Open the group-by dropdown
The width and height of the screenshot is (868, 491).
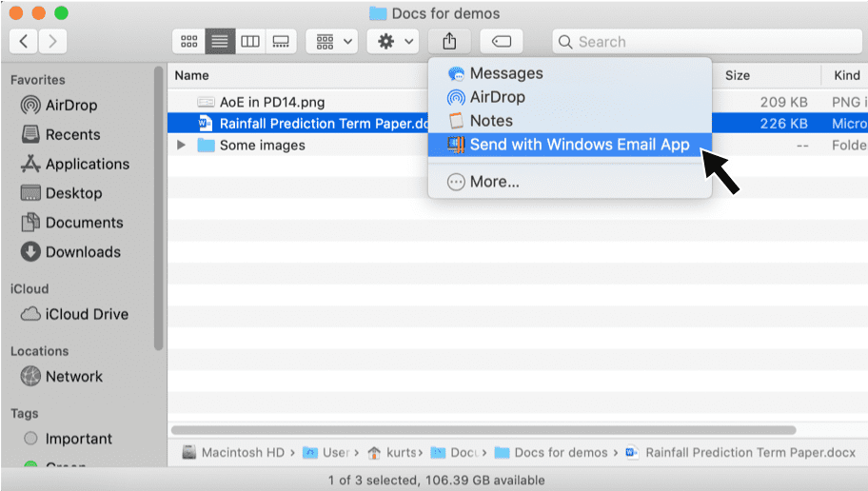point(334,42)
